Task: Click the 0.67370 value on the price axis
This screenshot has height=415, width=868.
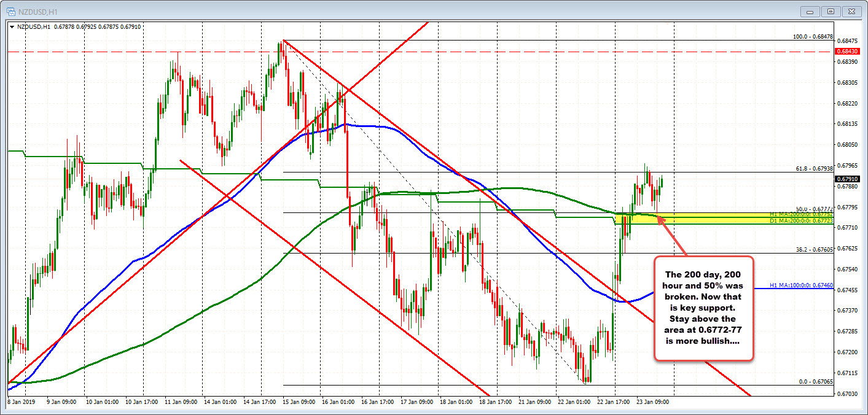Action: tap(848, 311)
